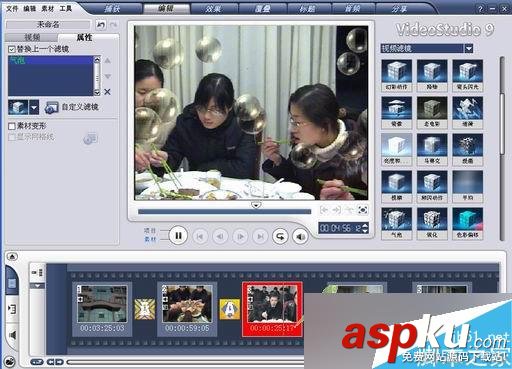512x369 pixels.
Task: Select storyboard clip 00:00:59:05
Action: [x=187, y=309]
